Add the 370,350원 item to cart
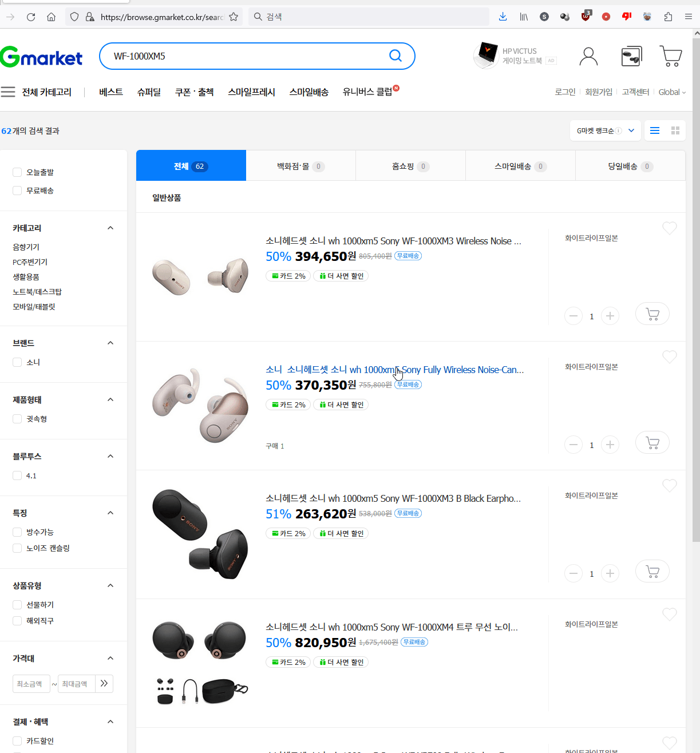Image resolution: width=700 pixels, height=753 pixels. (x=652, y=442)
